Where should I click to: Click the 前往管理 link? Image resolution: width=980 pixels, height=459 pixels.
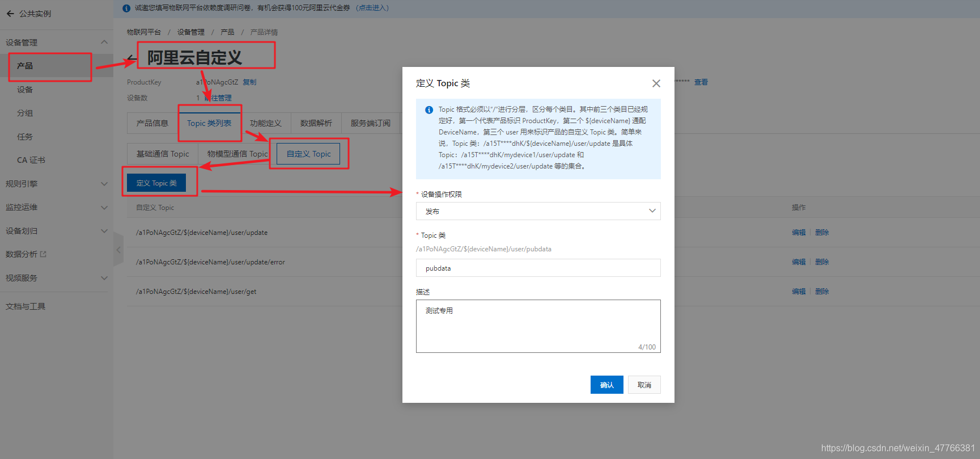point(218,98)
